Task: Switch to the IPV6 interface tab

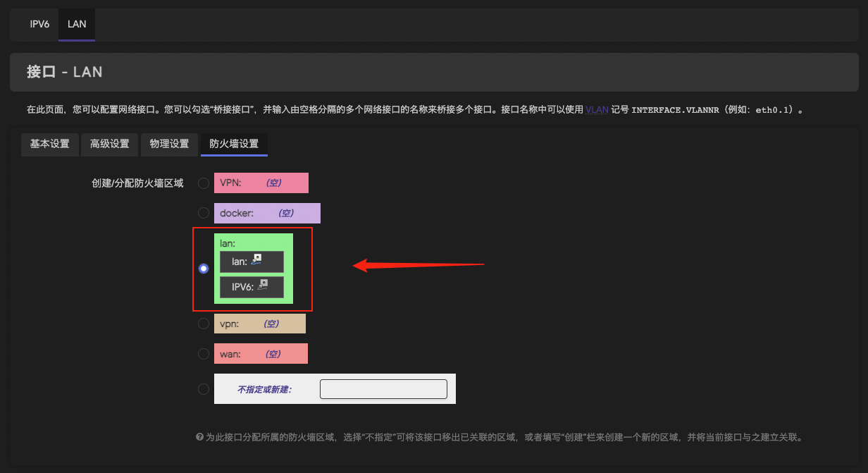Action: (39, 24)
